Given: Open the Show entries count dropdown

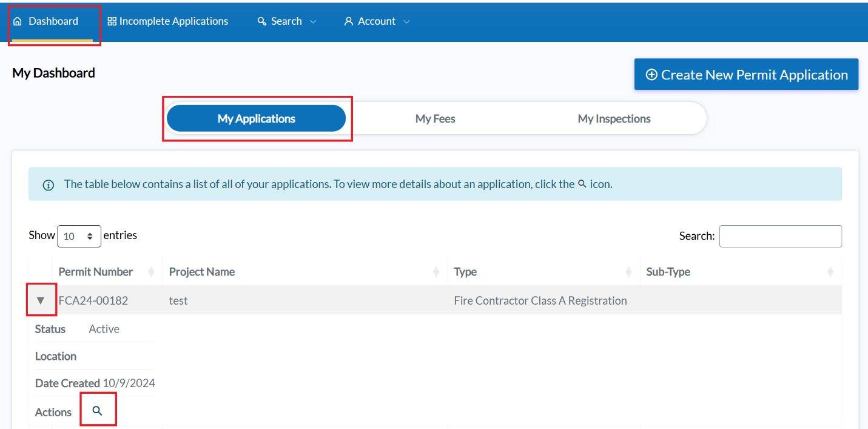Looking at the screenshot, I should [79, 236].
